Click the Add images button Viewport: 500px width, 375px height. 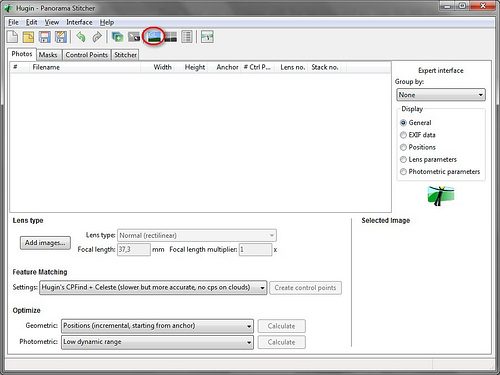45,243
